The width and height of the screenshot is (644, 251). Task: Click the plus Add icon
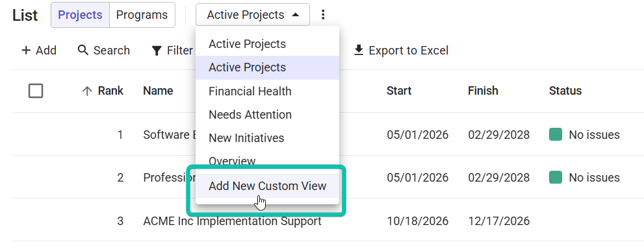(x=26, y=51)
